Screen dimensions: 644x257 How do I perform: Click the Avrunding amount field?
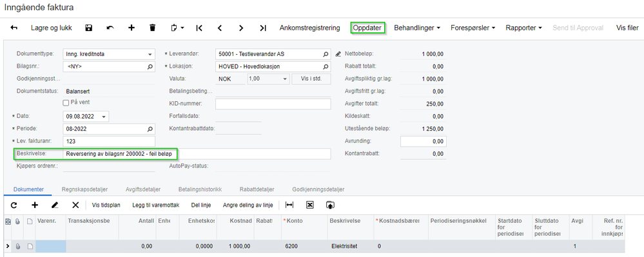point(423,141)
